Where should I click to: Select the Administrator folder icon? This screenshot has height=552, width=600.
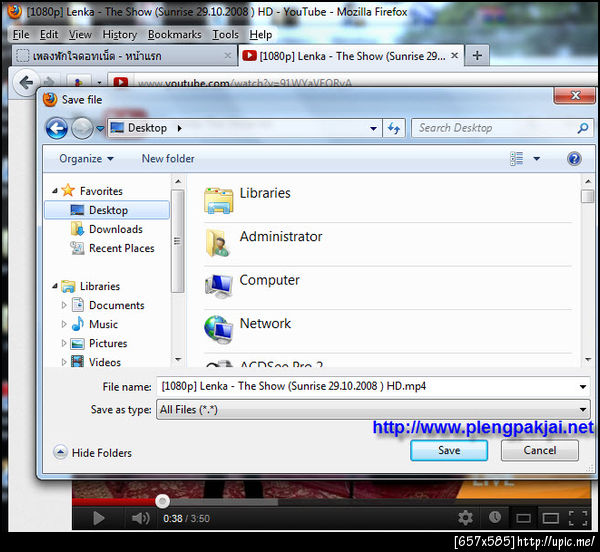218,243
